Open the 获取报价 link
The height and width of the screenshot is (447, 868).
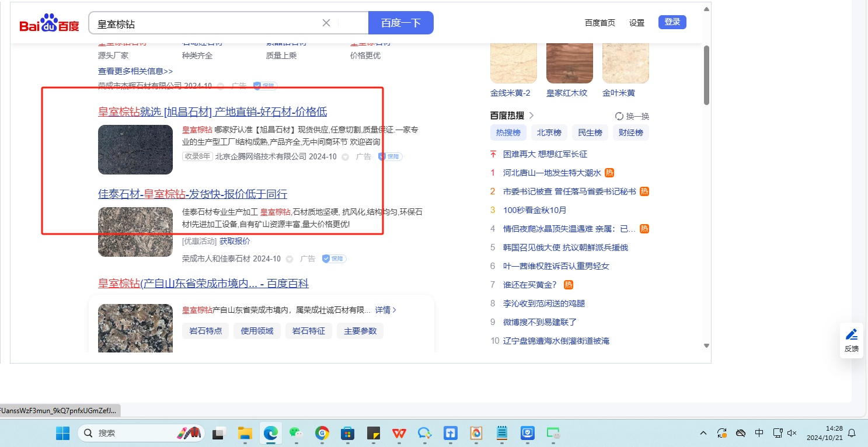coord(235,241)
